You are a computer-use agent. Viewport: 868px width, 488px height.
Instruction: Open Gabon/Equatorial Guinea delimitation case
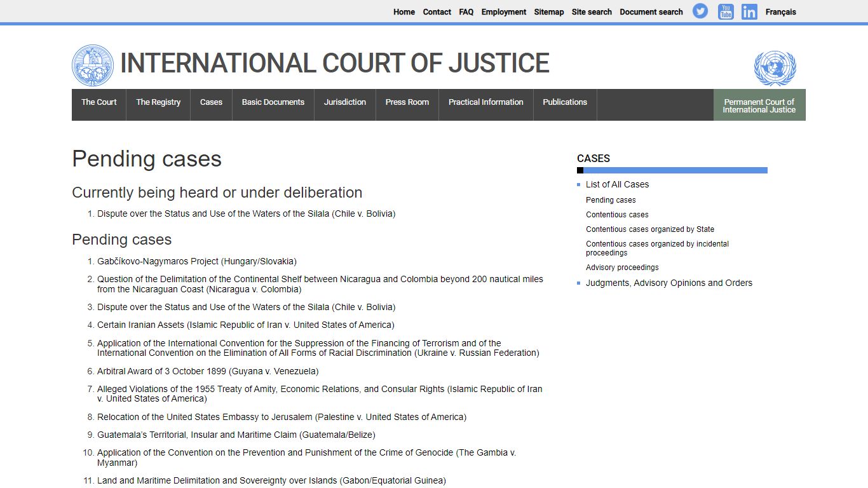coord(271,480)
